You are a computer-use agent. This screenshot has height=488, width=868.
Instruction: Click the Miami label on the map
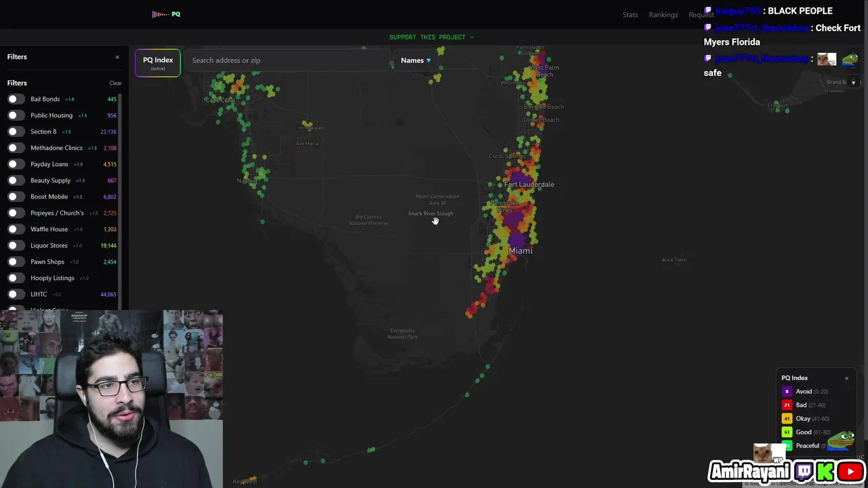tap(520, 251)
